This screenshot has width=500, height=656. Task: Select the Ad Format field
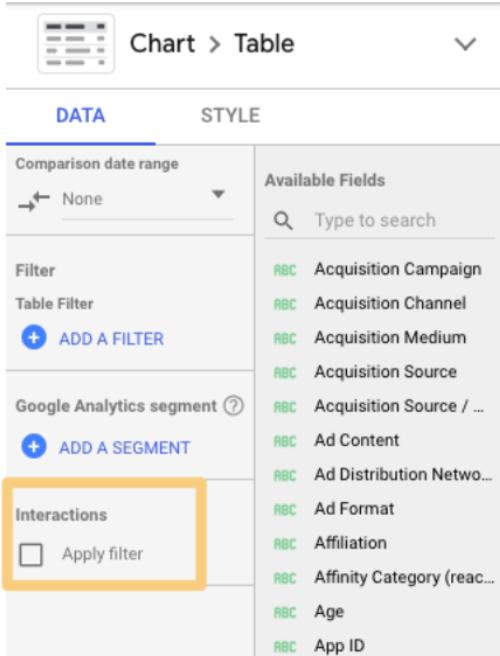[x=354, y=509]
